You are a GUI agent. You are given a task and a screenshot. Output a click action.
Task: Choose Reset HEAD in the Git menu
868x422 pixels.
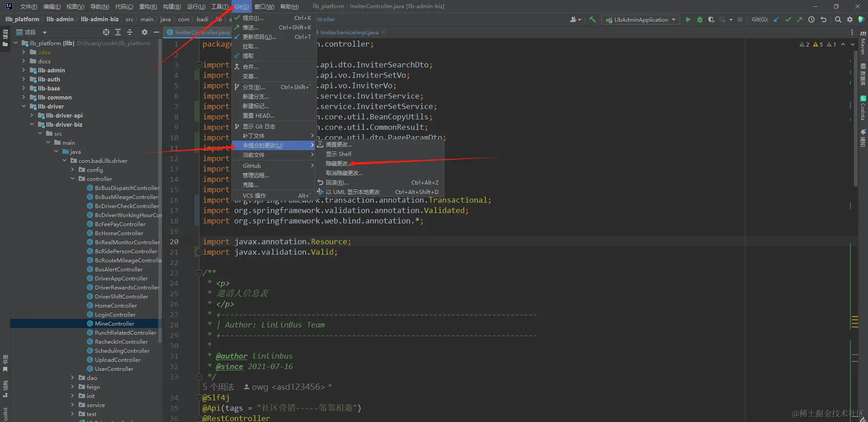[274, 116]
